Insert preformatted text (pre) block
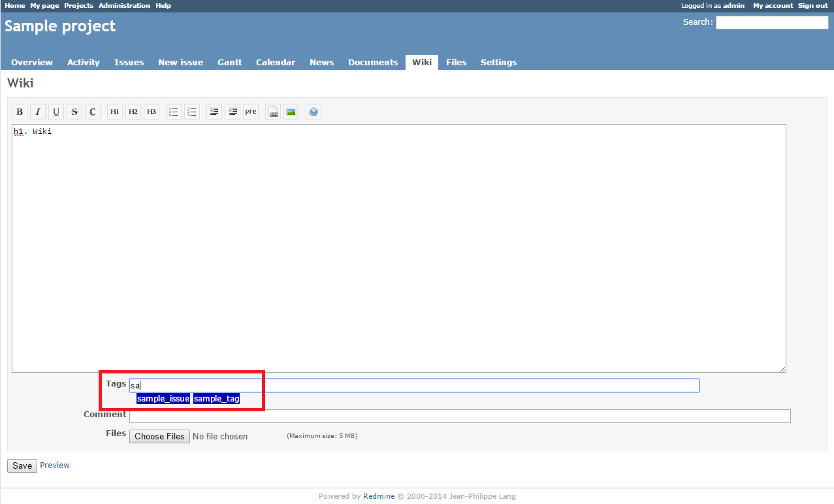The height and width of the screenshot is (504, 834). click(x=251, y=112)
